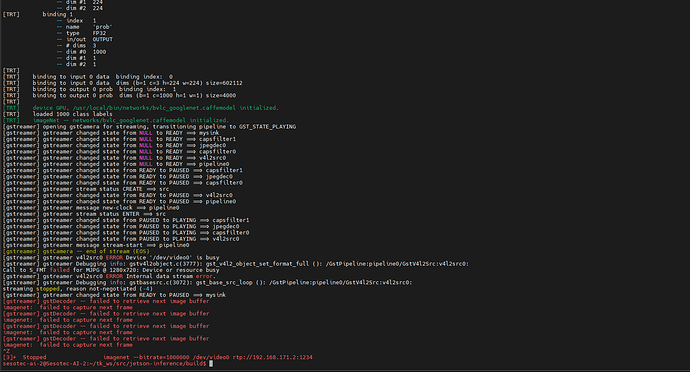Click 'message stream-start ==> pipeline0' line

click(96, 245)
